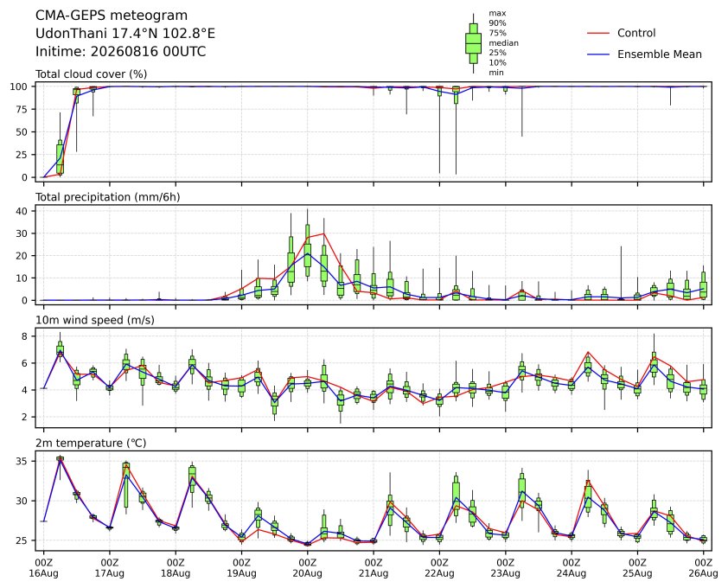Click the '25%' legend label
728x588 pixels.
coord(497,53)
